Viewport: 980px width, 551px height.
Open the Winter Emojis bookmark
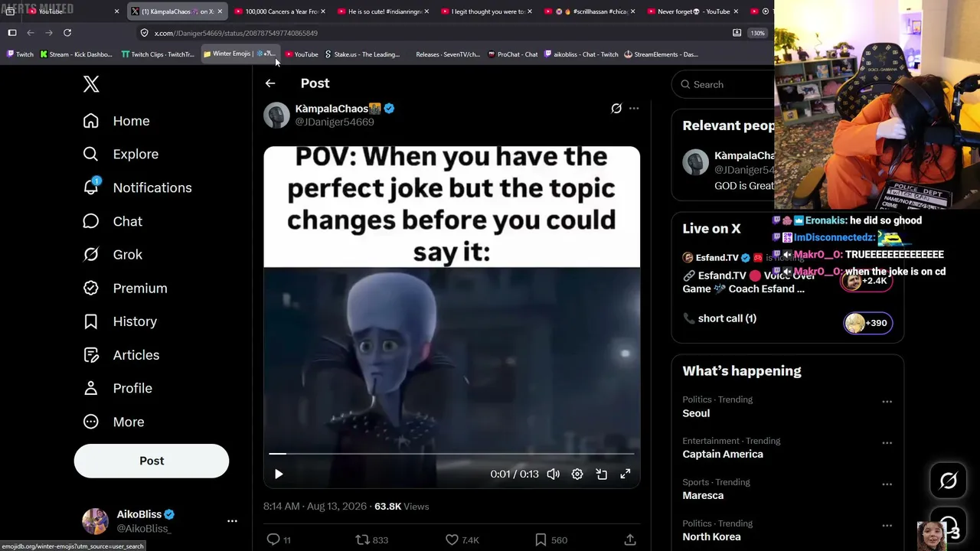coord(238,54)
